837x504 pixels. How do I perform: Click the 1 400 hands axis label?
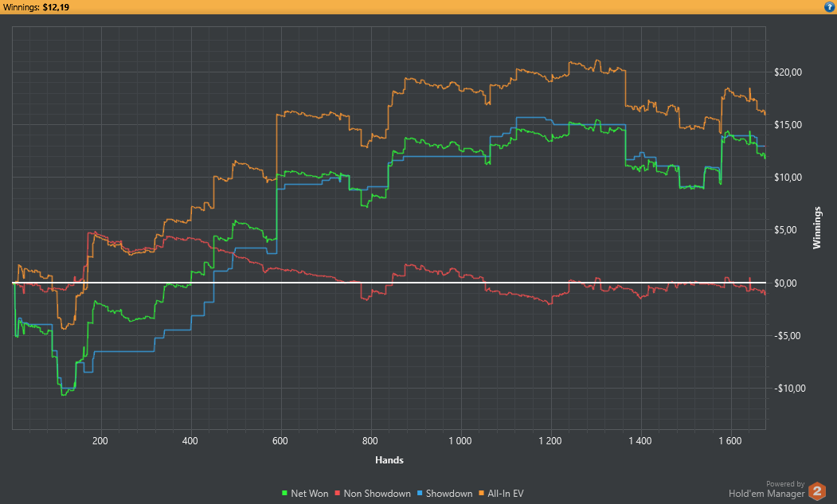pos(640,441)
